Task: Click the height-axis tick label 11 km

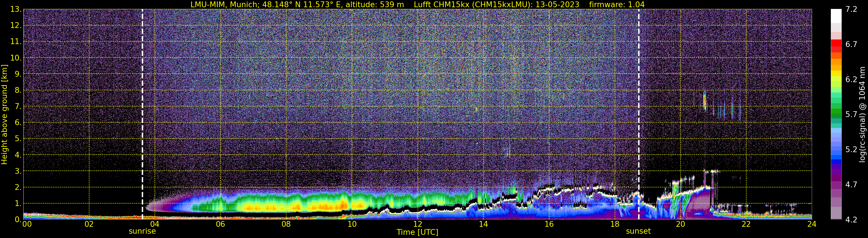Action: (16, 42)
